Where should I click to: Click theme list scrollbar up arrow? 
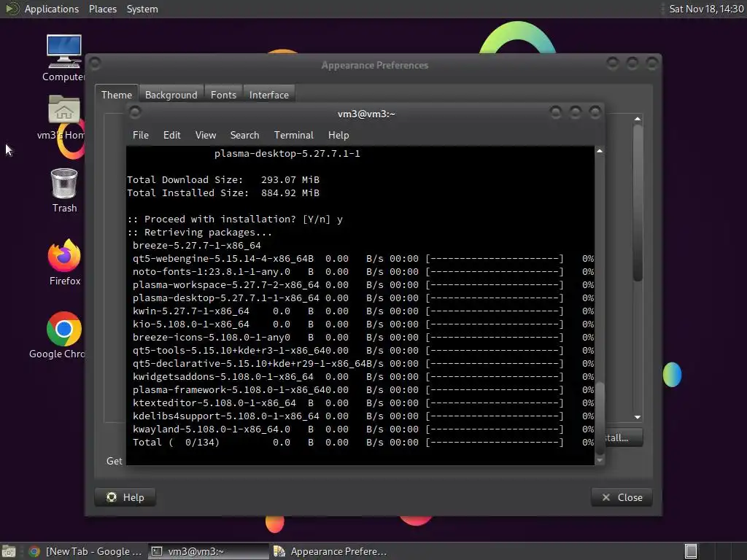pyautogui.click(x=638, y=119)
